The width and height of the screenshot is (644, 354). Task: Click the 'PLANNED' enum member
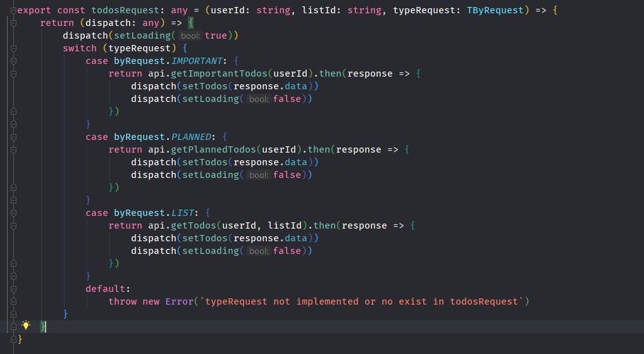tap(191, 137)
